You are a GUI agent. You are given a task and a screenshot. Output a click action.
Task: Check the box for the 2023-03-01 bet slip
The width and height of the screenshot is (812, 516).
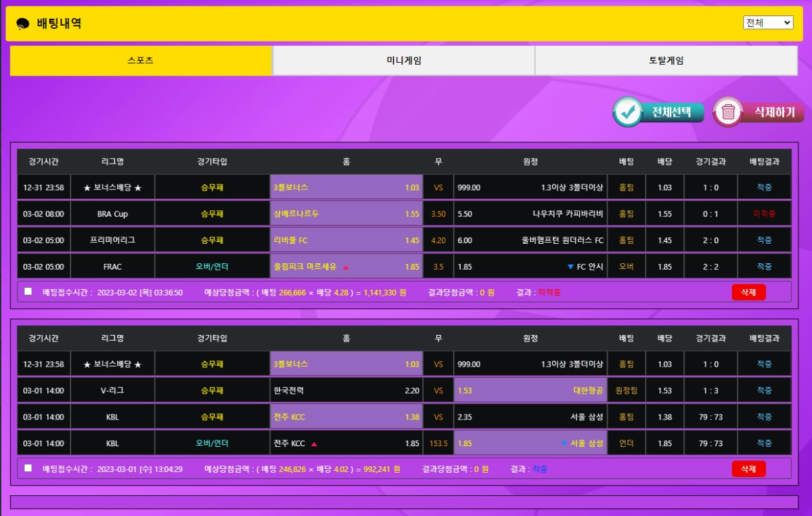tap(28, 468)
